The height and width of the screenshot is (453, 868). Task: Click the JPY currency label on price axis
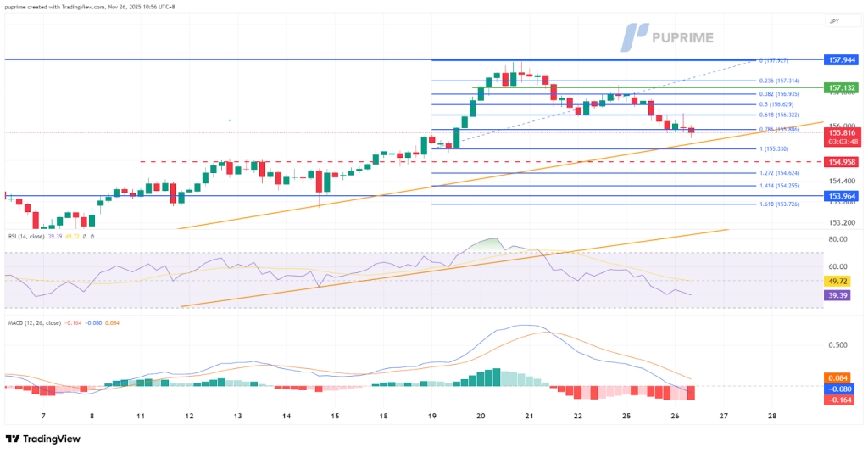tap(833, 19)
